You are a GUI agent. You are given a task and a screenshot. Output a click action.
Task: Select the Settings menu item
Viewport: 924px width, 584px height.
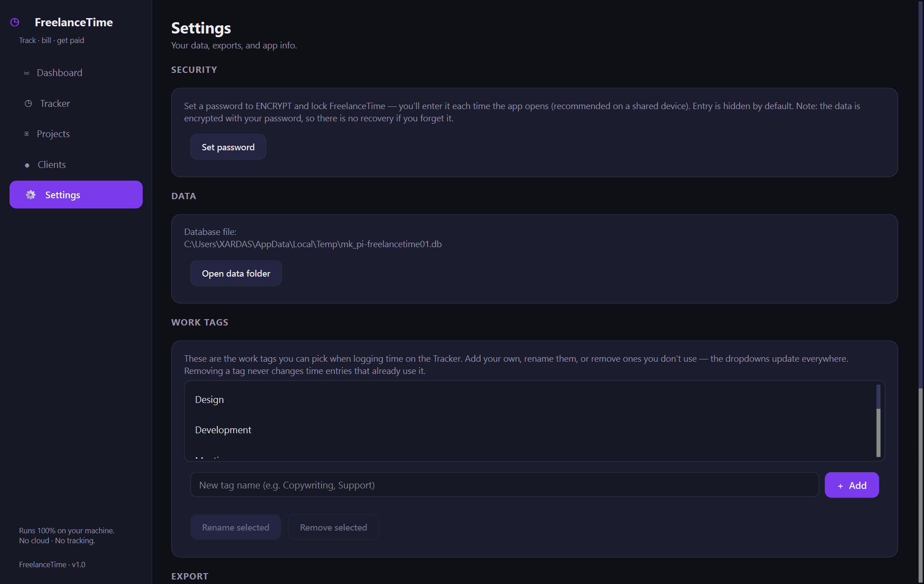coord(76,195)
